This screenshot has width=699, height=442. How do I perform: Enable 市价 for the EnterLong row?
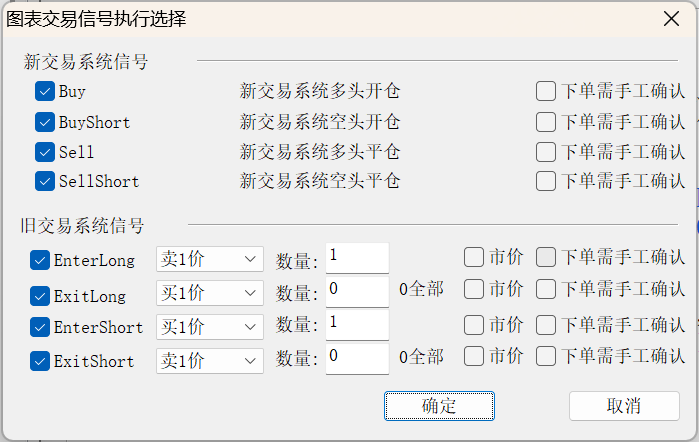coord(474,257)
